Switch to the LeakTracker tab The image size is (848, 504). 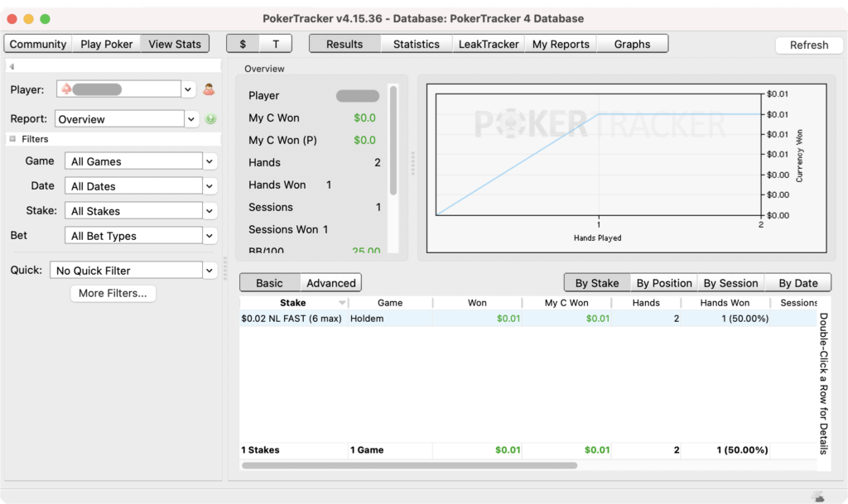pos(489,44)
